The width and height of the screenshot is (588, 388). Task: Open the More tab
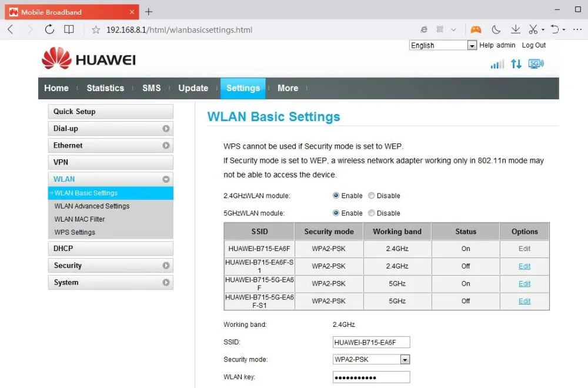(x=288, y=88)
